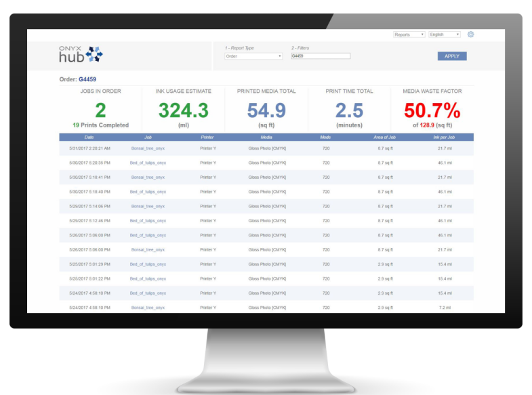Expand the Reports dropdown
Image resolution: width=532 pixels, height=395 pixels.
[409, 35]
